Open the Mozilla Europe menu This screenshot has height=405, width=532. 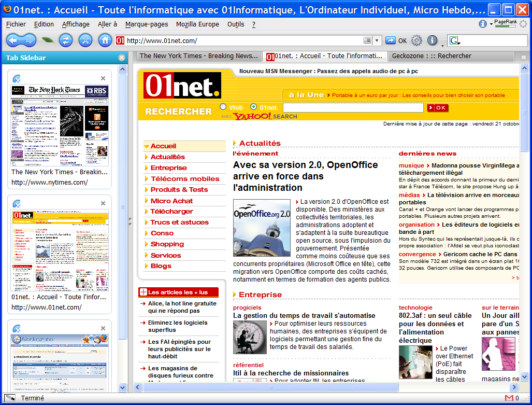pos(197,24)
